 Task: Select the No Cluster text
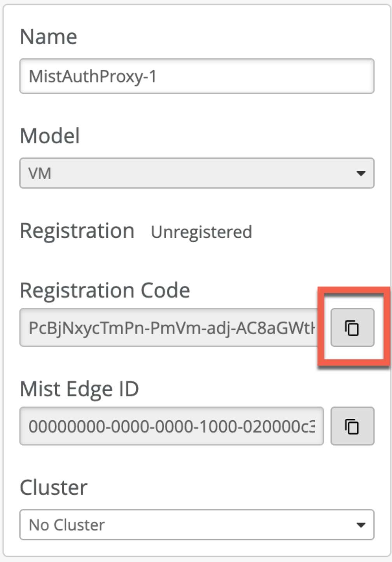(x=67, y=525)
